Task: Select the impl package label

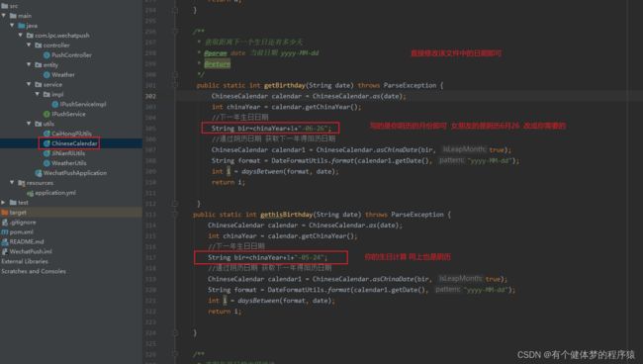Action: [57, 94]
